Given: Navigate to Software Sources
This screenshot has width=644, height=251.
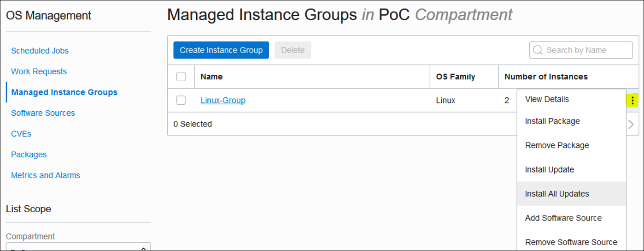Looking at the screenshot, I should click(x=43, y=113).
